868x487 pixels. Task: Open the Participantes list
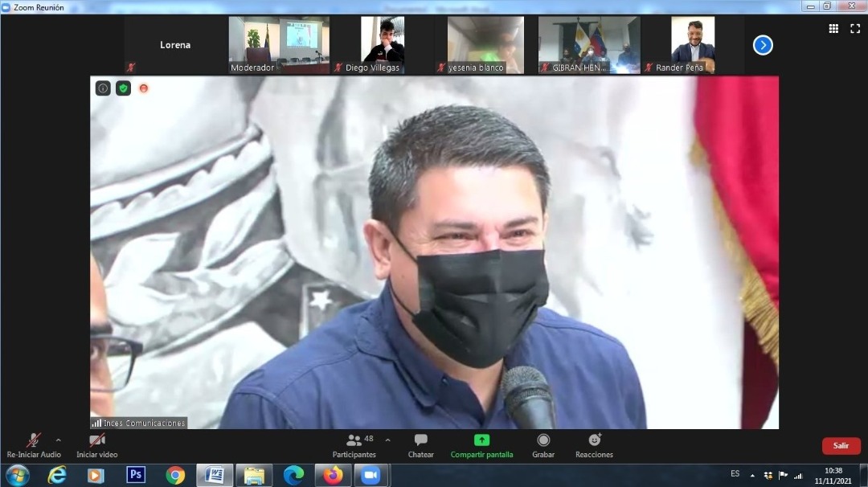click(x=354, y=445)
